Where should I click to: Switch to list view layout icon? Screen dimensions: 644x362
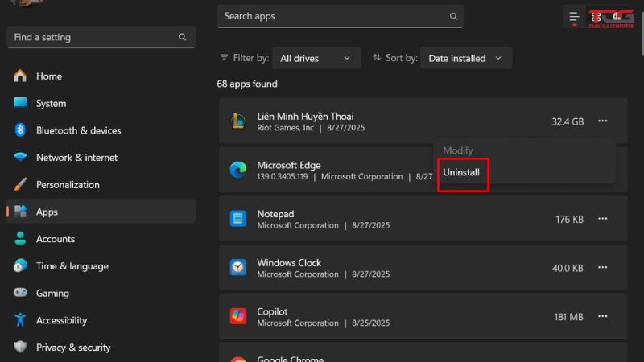pos(574,17)
